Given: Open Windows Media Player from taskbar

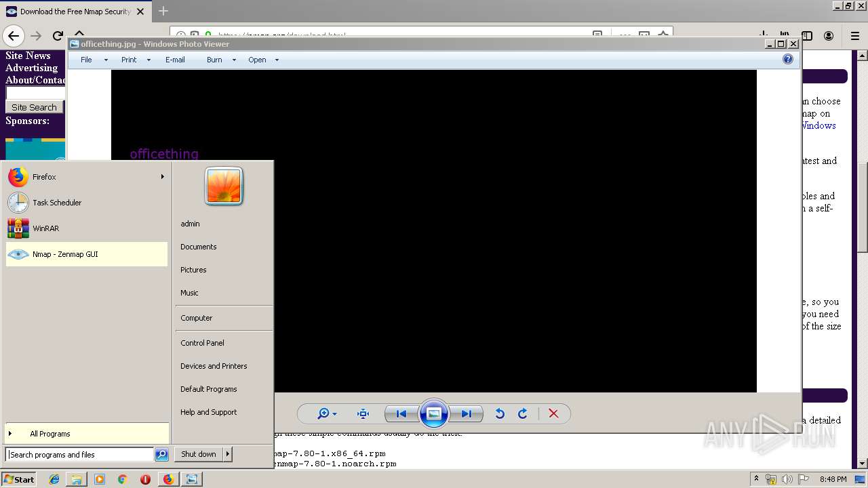Looking at the screenshot, I should coord(100,479).
